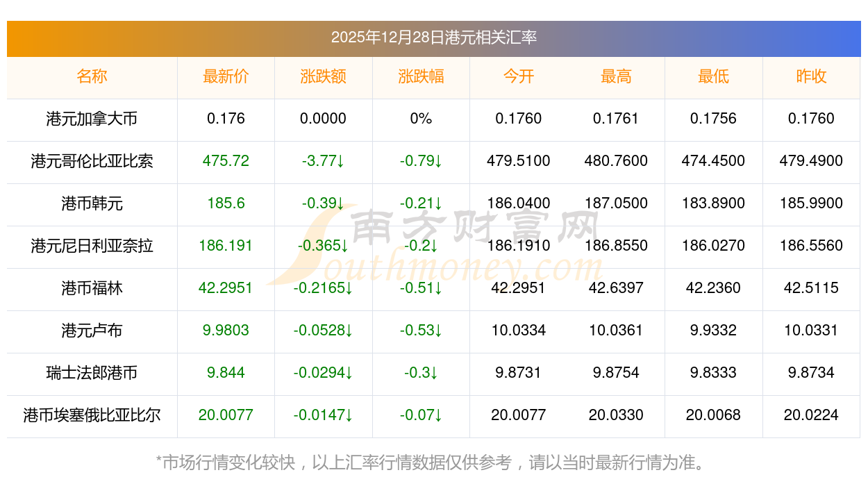Screen dimensions: 868x484
Task: Click change amount -0.0147↓
Action: coord(324,415)
